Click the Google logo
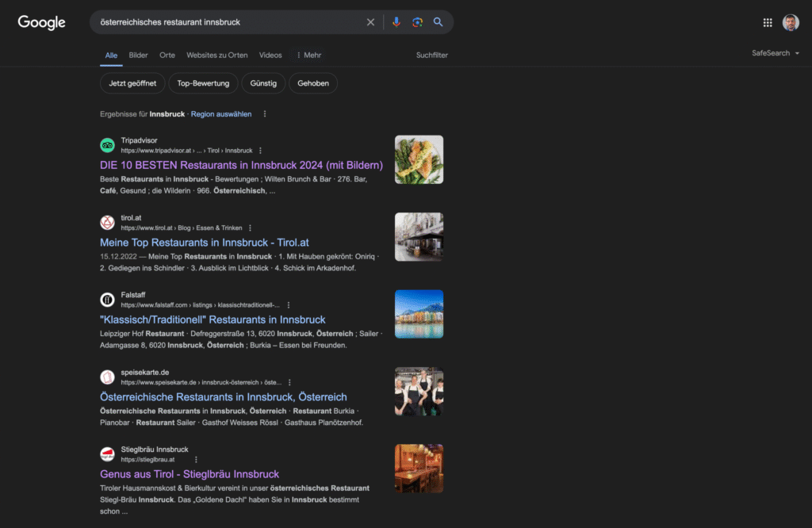The height and width of the screenshot is (528, 812). (41, 23)
